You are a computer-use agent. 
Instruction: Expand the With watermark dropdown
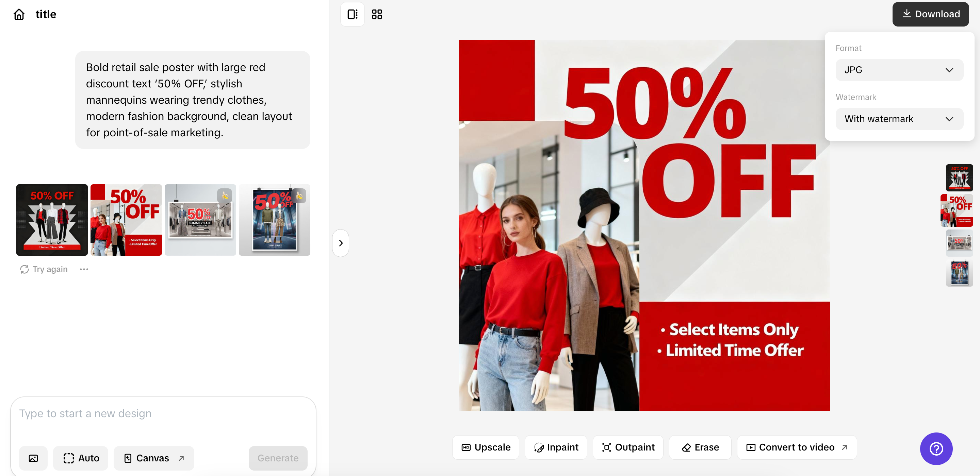coord(899,119)
